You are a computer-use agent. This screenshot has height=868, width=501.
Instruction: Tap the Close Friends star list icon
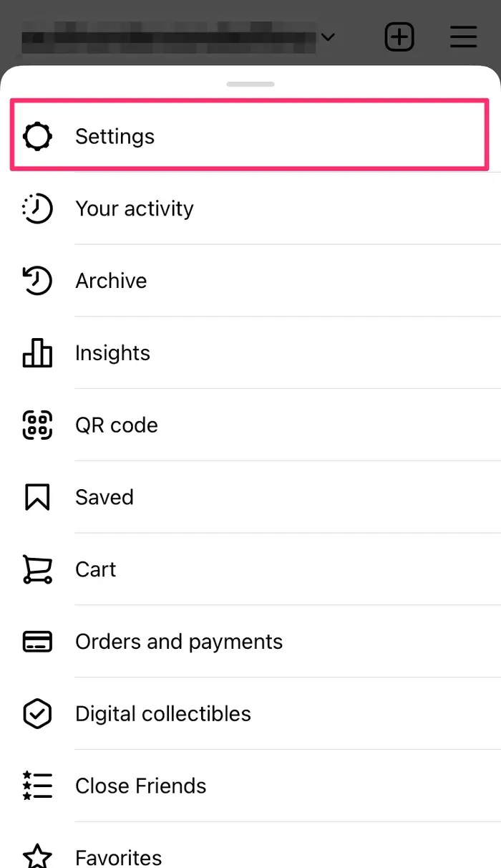pos(37,786)
